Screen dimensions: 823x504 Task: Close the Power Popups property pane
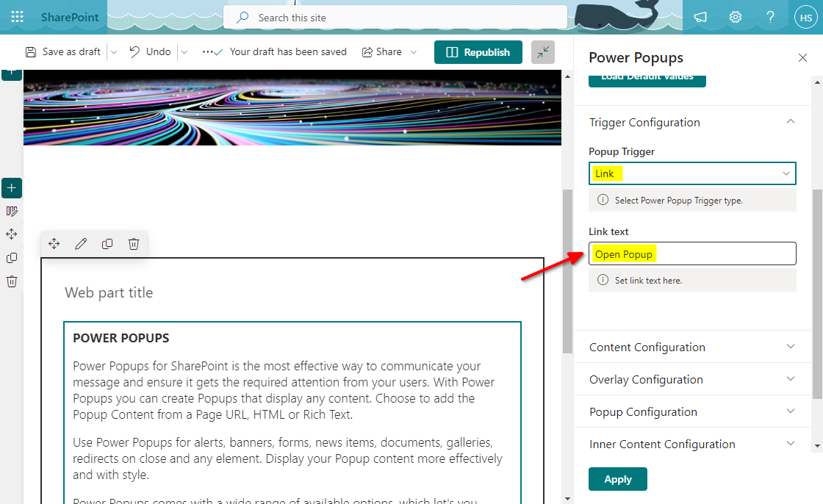[802, 58]
